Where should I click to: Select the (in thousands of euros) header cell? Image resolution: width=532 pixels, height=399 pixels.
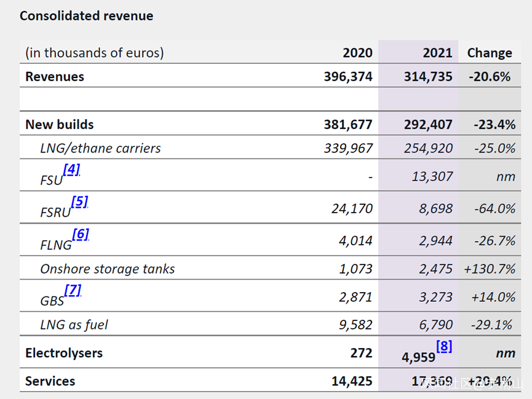(95, 53)
